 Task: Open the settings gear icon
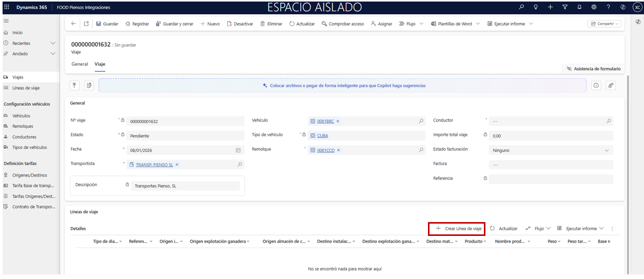(594, 7)
